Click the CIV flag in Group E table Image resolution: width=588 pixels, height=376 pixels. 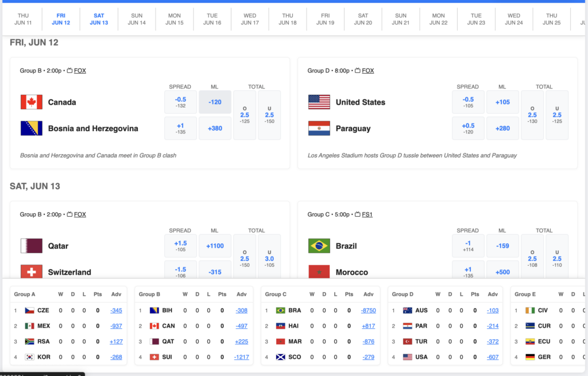(x=530, y=310)
